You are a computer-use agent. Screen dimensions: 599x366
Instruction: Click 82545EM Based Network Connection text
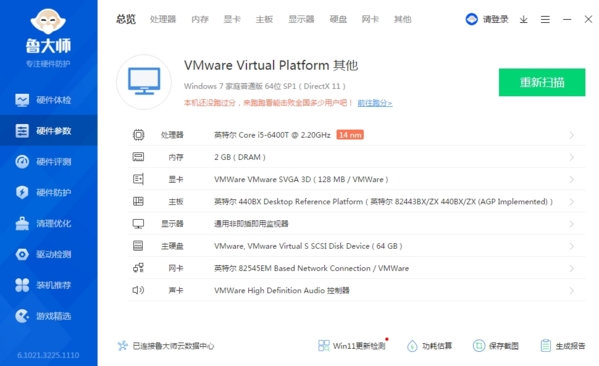point(311,268)
